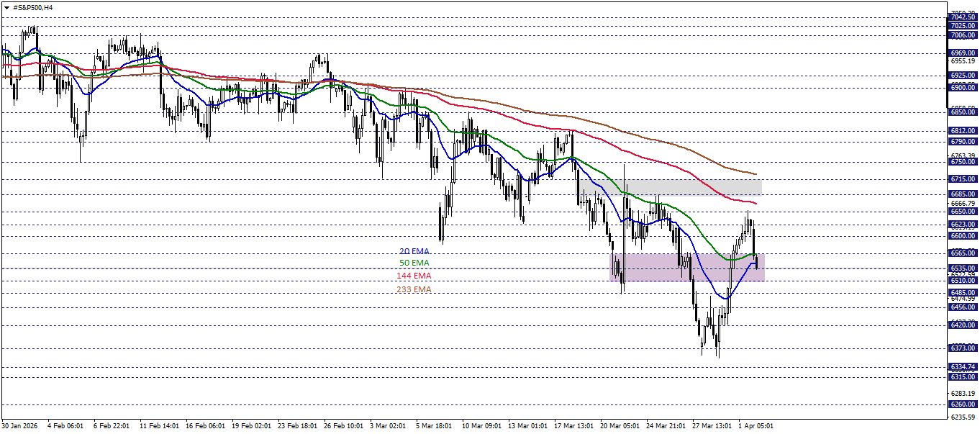Click the 6666.79 price marker on the axis
The image size is (980, 434).
964,204
